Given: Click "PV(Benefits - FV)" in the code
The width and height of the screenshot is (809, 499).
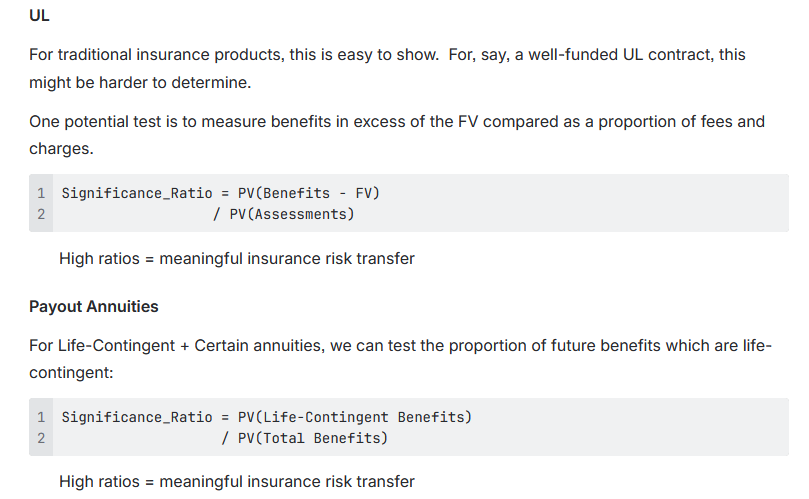Looking at the screenshot, I should point(309,193).
